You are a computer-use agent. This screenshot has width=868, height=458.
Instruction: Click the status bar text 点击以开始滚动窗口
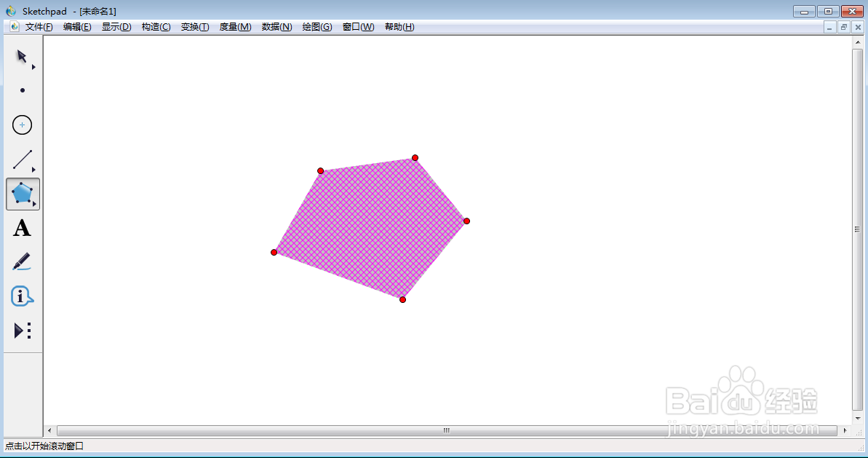(x=44, y=446)
